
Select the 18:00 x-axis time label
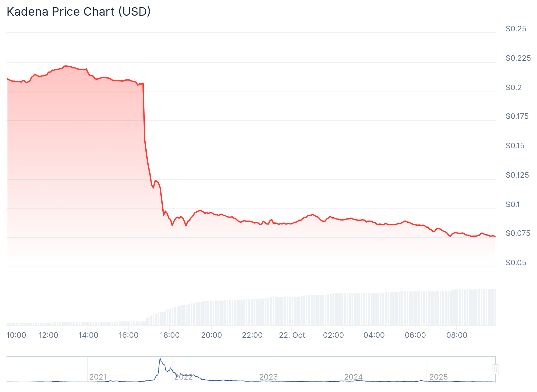170,335
